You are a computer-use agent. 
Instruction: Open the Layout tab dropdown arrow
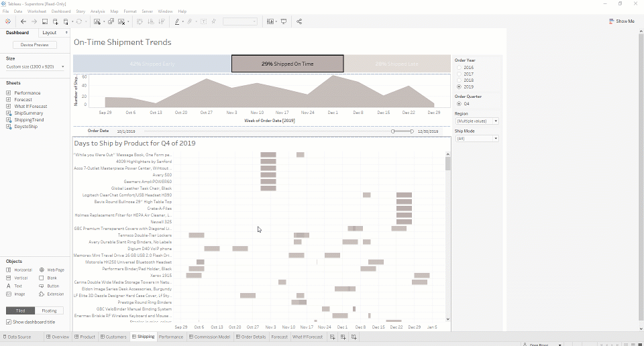(x=66, y=32)
